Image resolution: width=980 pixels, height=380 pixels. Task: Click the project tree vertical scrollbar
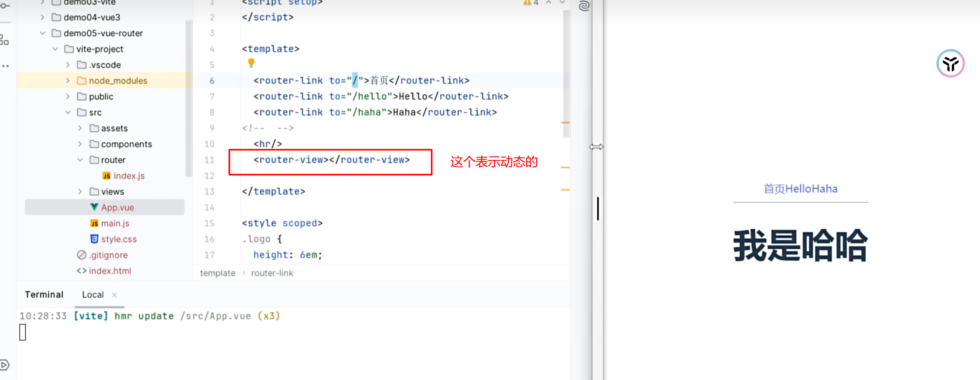pyautogui.click(x=188, y=98)
